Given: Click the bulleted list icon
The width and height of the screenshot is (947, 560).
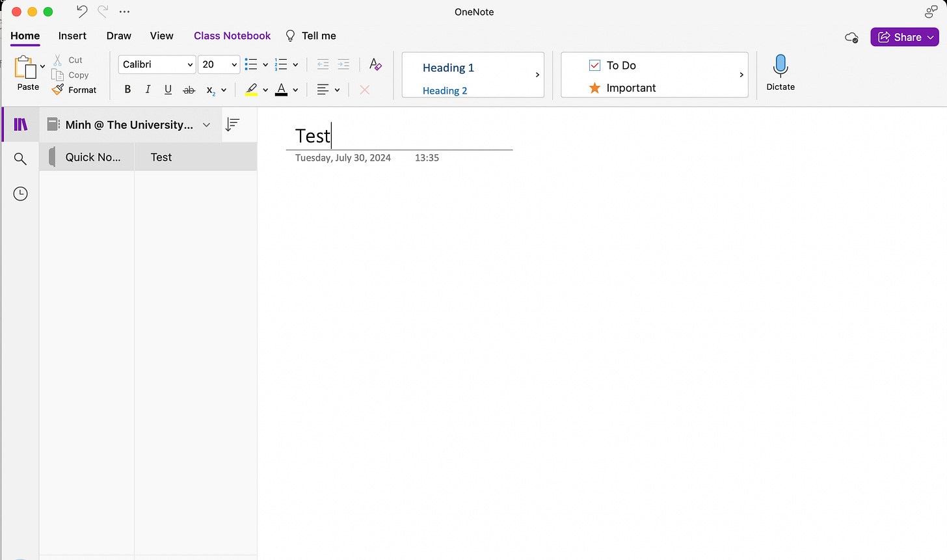Looking at the screenshot, I should click(251, 64).
